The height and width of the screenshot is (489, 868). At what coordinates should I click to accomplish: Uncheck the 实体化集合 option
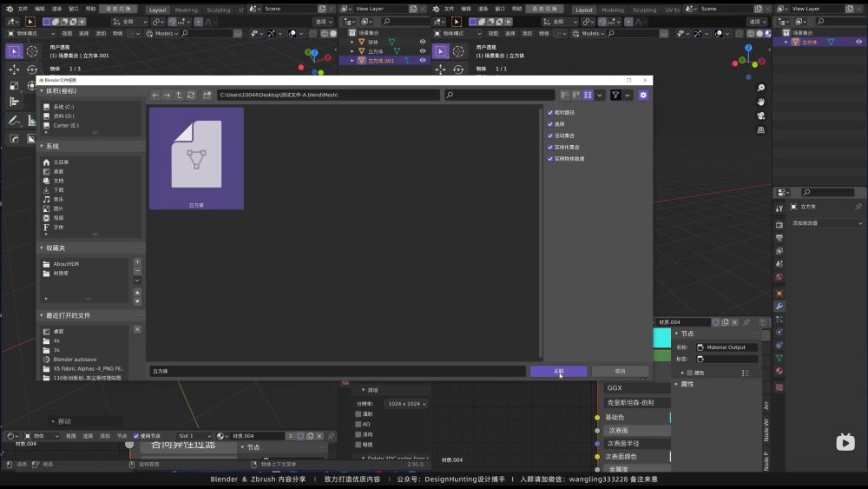tap(550, 148)
